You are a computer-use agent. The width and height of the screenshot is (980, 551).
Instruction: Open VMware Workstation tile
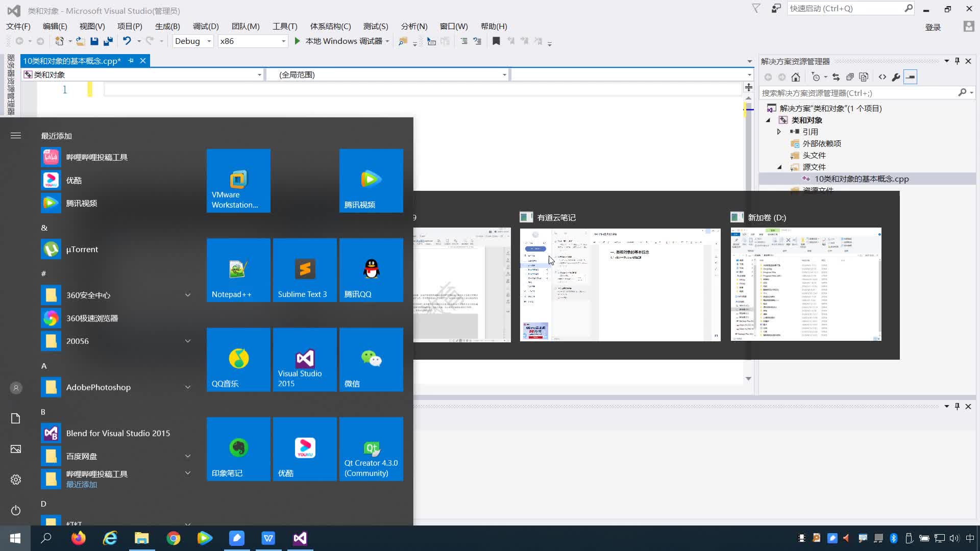point(238,181)
